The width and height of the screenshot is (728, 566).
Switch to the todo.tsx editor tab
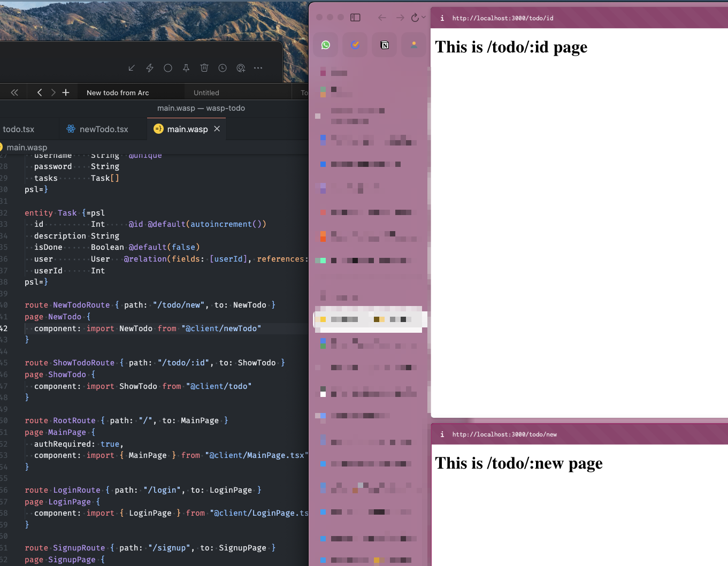click(20, 129)
